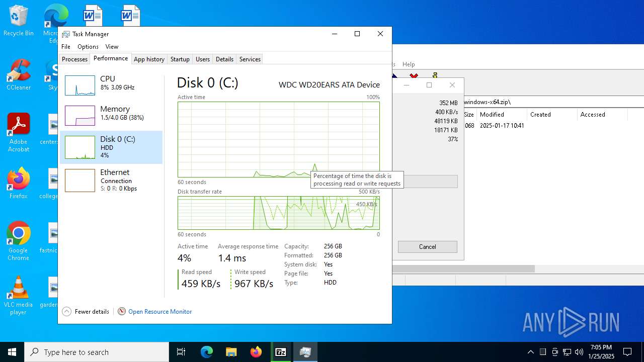Open the File menu in Task Manager
Screen dimensions: 644x362
click(66, 47)
